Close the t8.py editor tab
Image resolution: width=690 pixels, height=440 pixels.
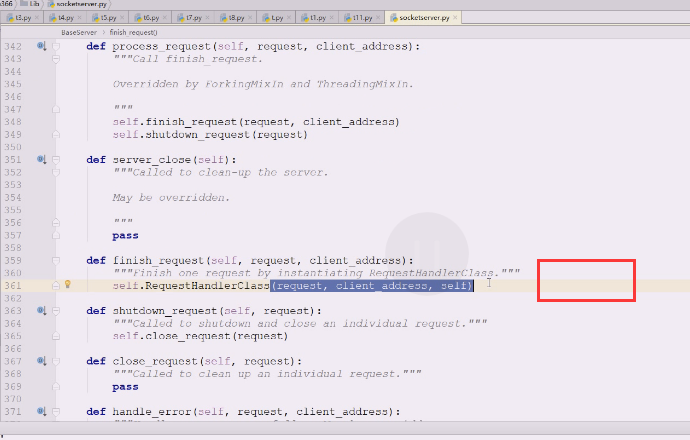tap(250, 18)
